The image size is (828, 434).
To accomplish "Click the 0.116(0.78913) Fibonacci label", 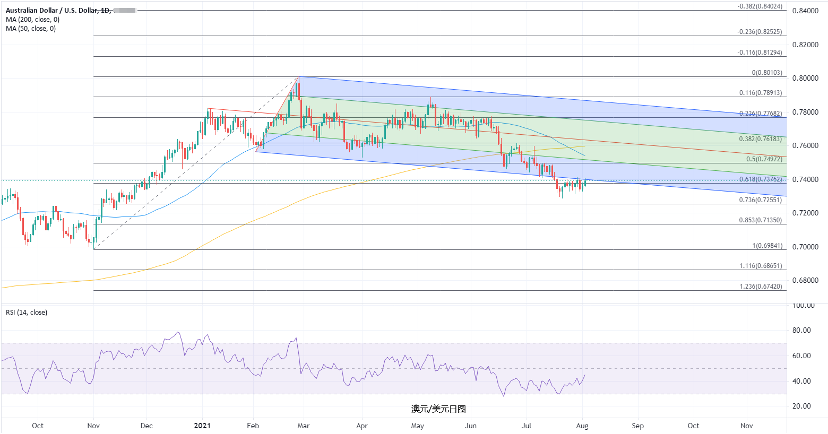I will pyautogui.click(x=761, y=93).
